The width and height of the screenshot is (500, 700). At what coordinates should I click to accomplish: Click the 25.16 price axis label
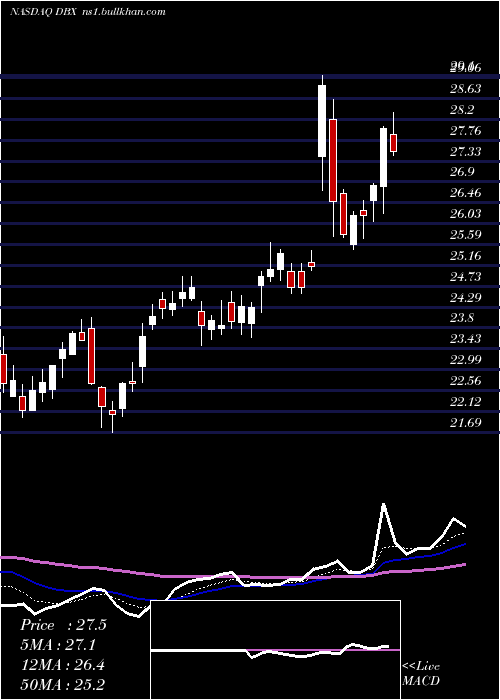[x=466, y=256]
